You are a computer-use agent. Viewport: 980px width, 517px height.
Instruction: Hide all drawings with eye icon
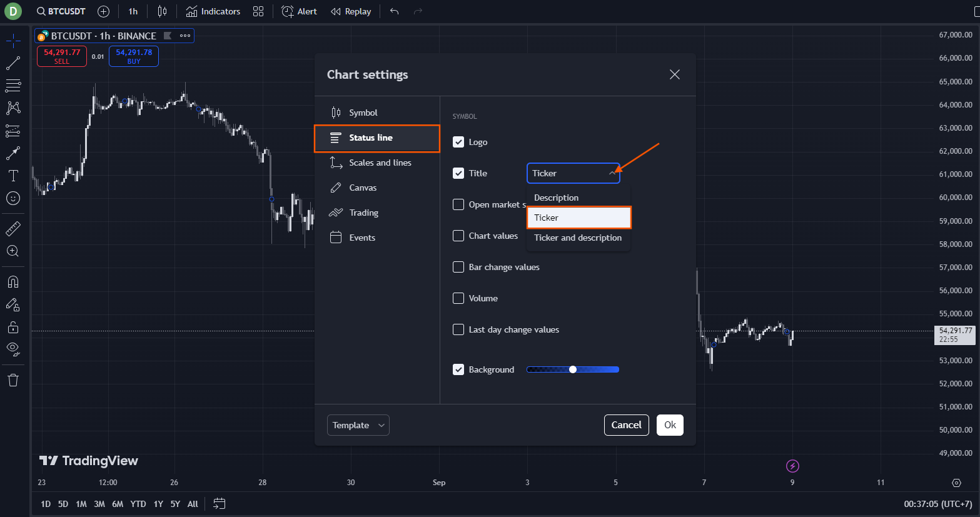tap(13, 349)
